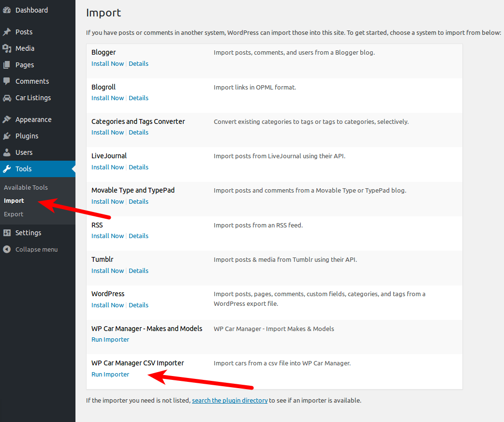Image resolution: width=504 pixels, height=422 pixels.
Task: Open the Settings menu label
Action: click(28, 233)
